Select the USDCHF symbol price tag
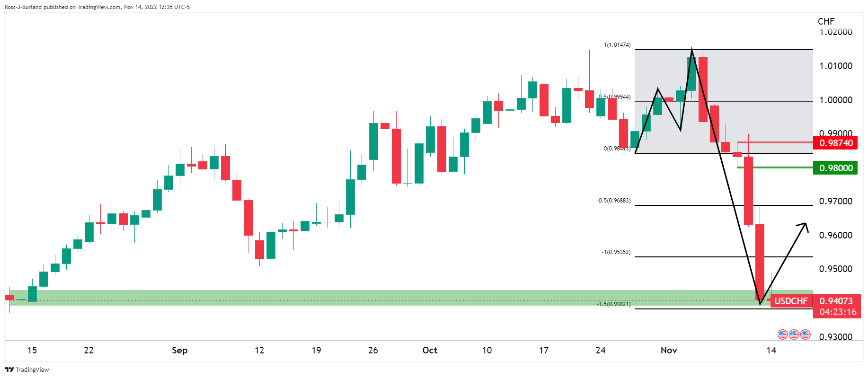 791,301
